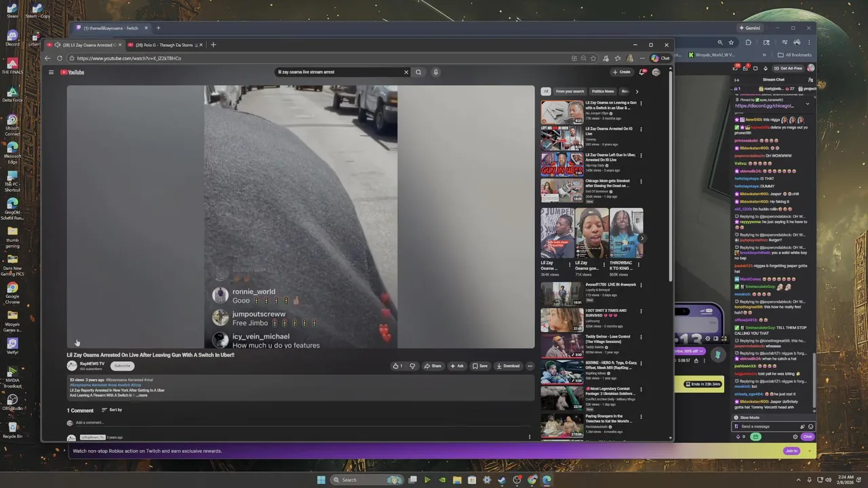Open Create menu on YouTube
Screen dimensions: 868x488
coord(621,72)
